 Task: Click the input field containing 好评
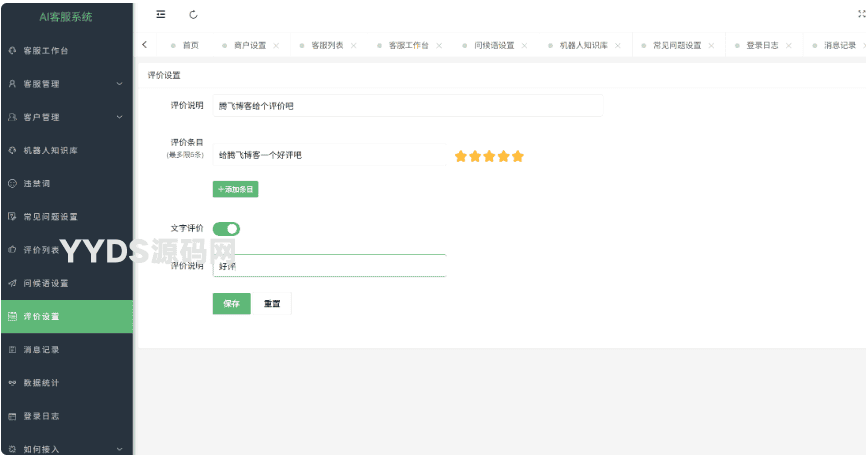click(x=330, y=266)
